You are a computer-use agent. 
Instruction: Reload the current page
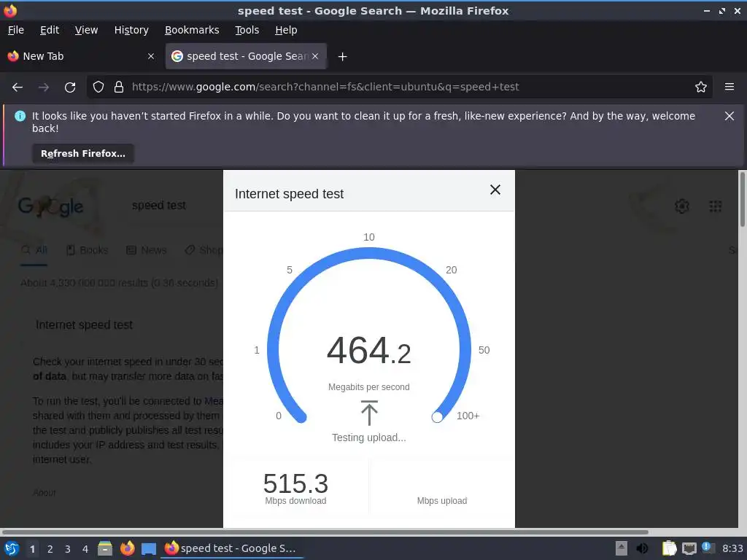point(70,87)
